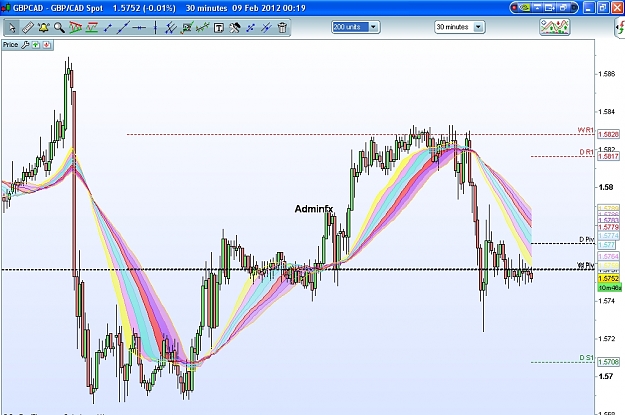The height and width of the screenshot is (415, 625).
Task: Select the text annotation tool
Action: 218,28
